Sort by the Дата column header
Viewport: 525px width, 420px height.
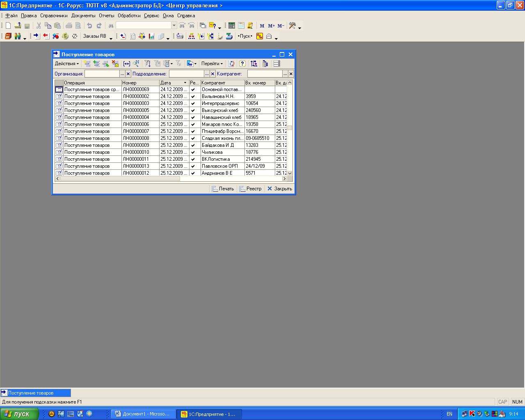coord(174,83)
